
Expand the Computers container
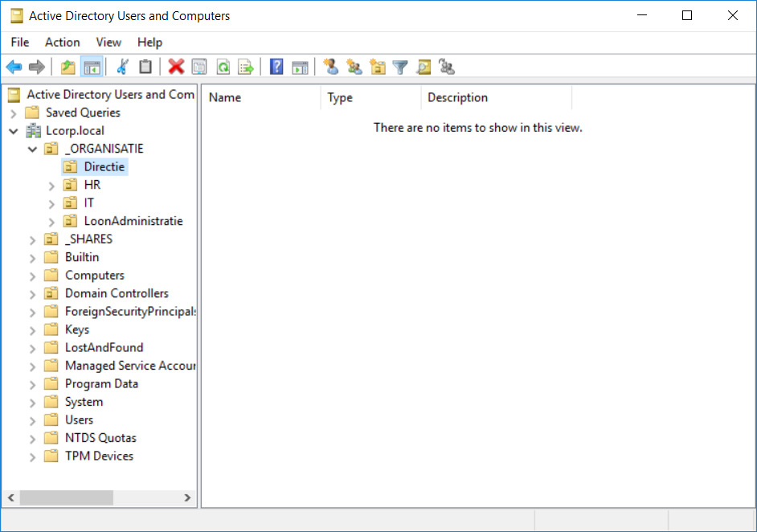pos(32,276)
